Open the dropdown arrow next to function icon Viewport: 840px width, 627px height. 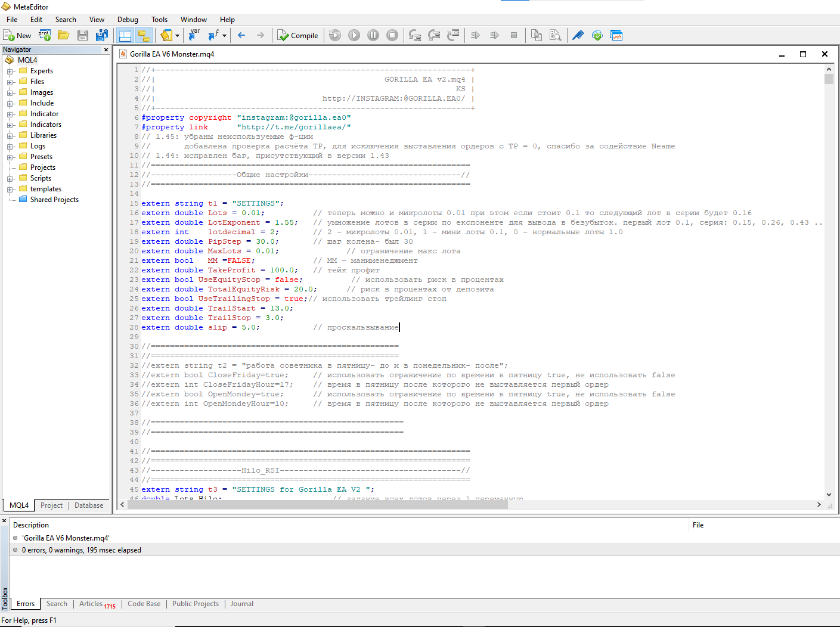(x=224, y=35)
